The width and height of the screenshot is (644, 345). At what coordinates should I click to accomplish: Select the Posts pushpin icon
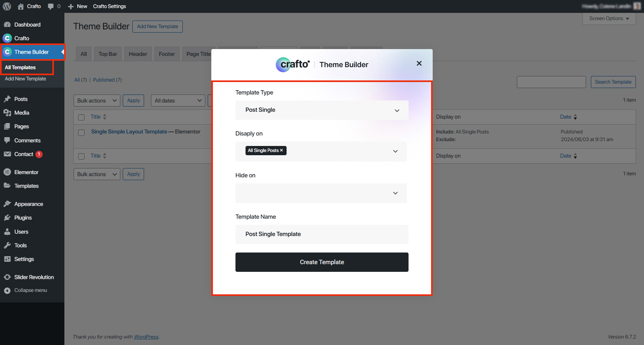click(x=7, y=99)
